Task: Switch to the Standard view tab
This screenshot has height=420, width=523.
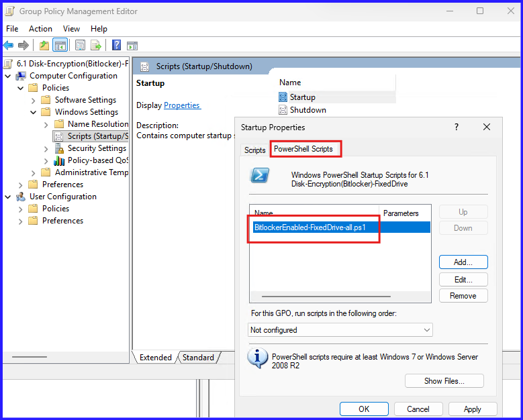Action: (198, 358)
